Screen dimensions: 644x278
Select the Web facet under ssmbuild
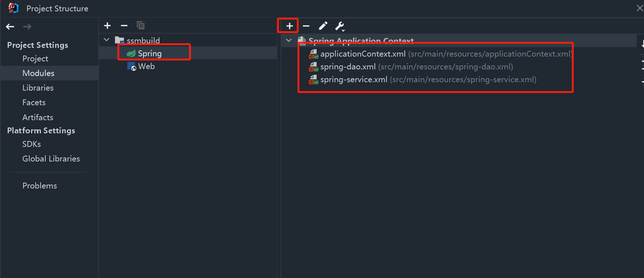146,66
